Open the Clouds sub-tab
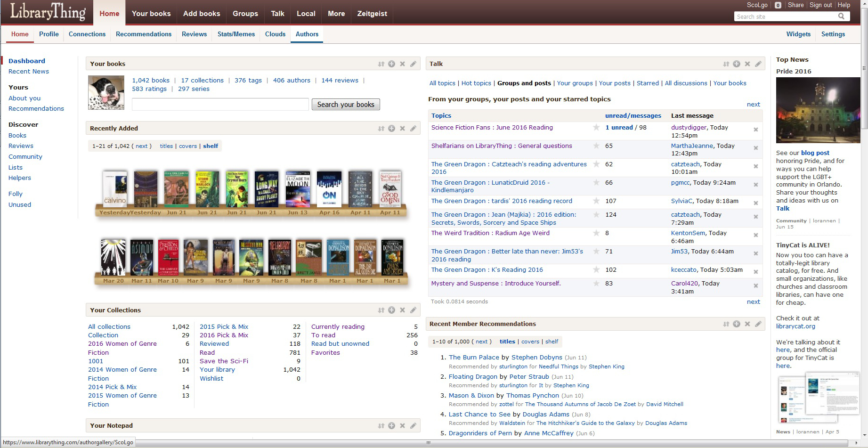The width and height of the screenshot is (868, 448). point(275,34)
